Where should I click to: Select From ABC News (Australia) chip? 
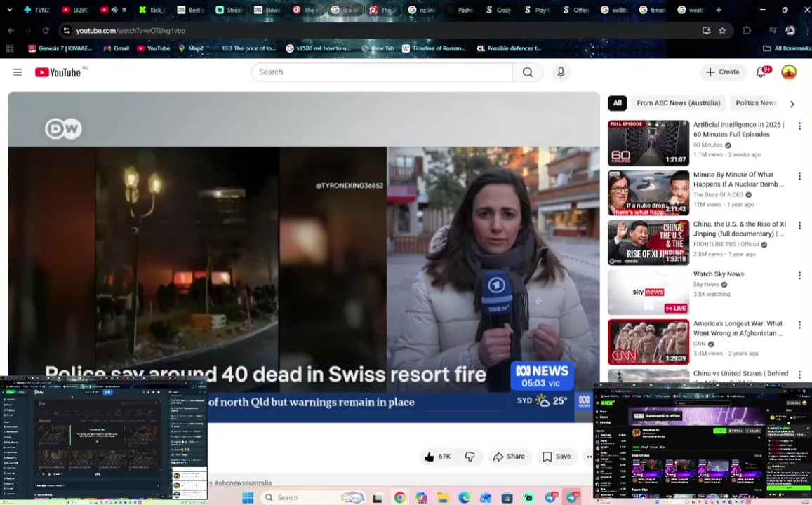(x=679, y=103)
